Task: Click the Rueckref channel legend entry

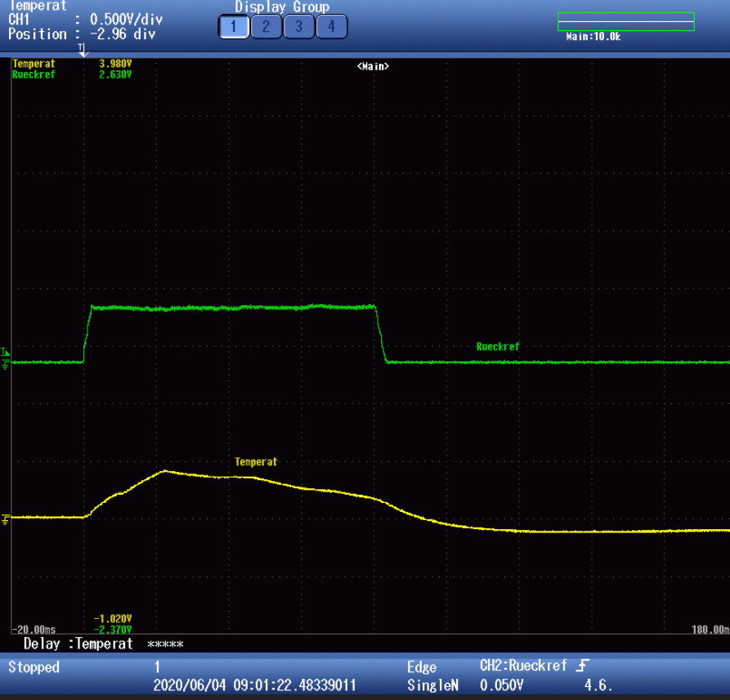Action: coord(34,74)
